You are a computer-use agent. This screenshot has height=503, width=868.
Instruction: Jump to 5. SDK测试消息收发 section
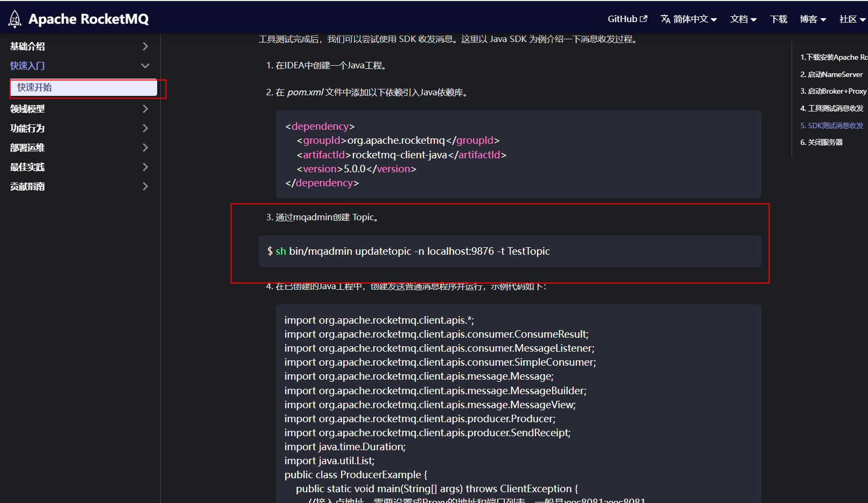(831, 125)
